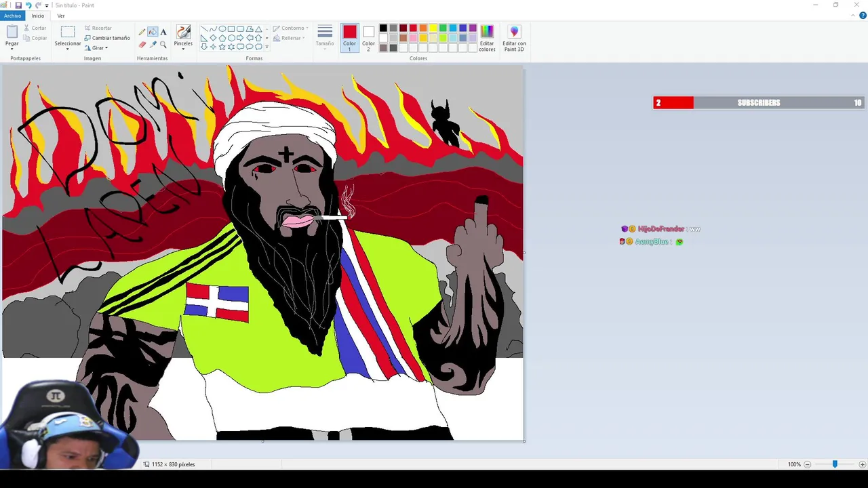Pick the orange color swatch
868x488 pixels.
423,28
